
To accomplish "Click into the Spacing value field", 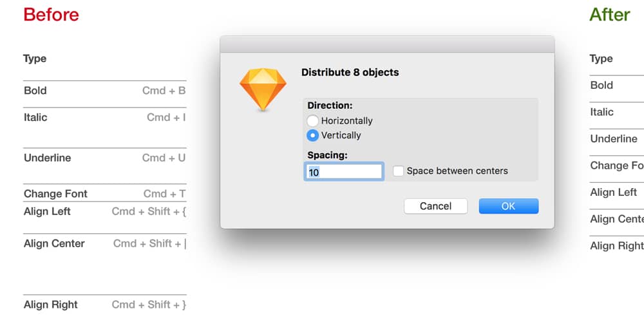I will click(344, 172).
